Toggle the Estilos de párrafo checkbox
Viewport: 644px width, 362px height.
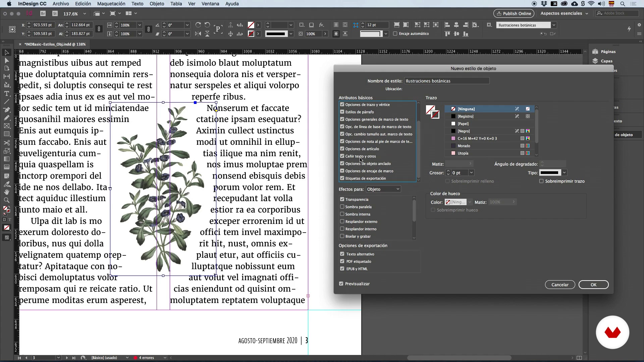click(x=342, y=112)
